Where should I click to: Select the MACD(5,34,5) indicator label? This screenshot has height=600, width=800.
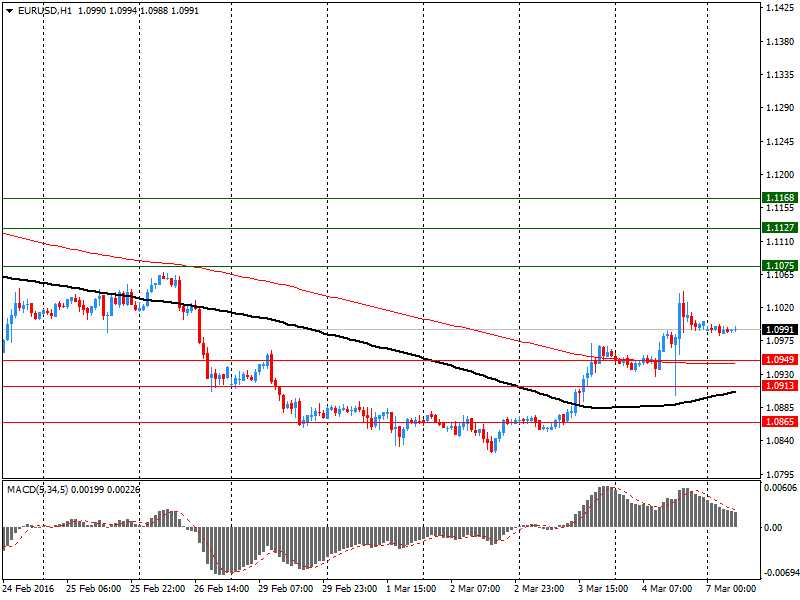[x=37, y=490]
